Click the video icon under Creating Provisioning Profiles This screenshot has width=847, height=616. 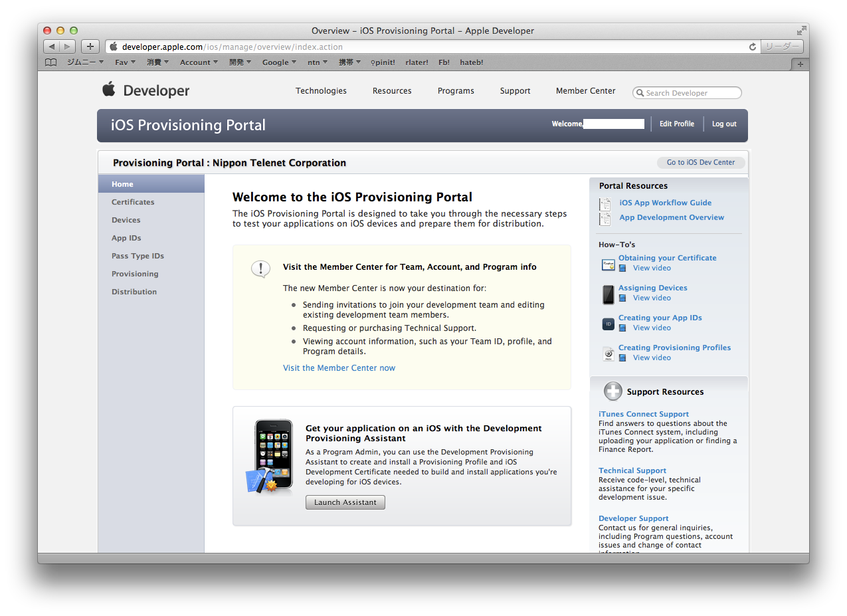tap(622, 358)
